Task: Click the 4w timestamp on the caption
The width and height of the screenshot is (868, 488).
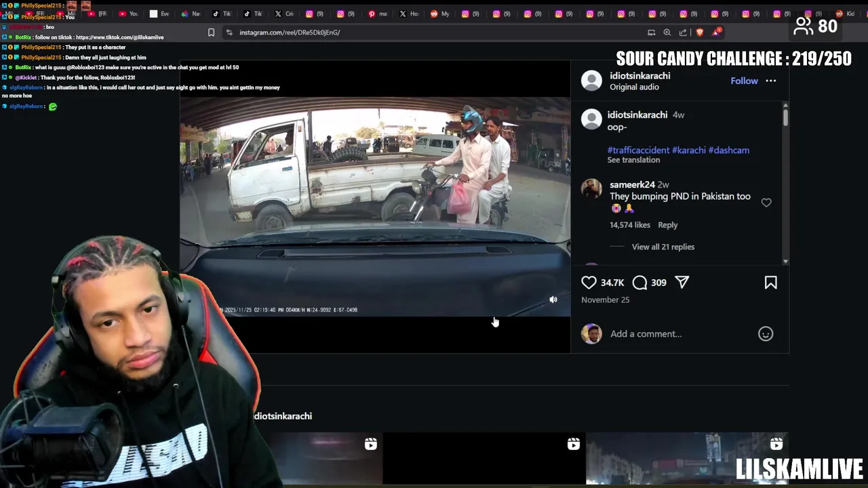Action: (x=678, y=115)
